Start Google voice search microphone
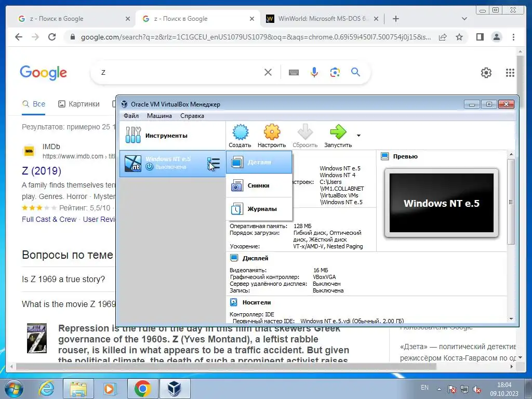This screenshot has width=532, height=399. click(314, 72)
